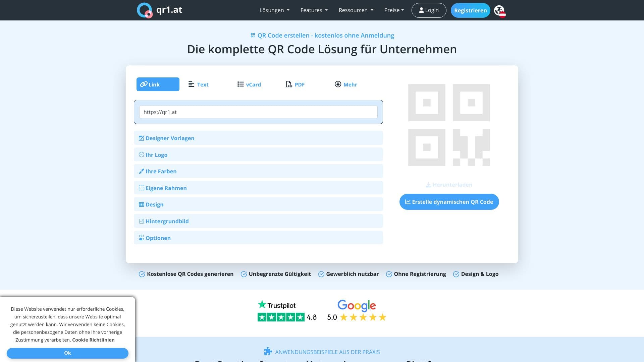Open the vCard QR code option
644x362 pixels.
pyautogui.click(x=240, y=84)
